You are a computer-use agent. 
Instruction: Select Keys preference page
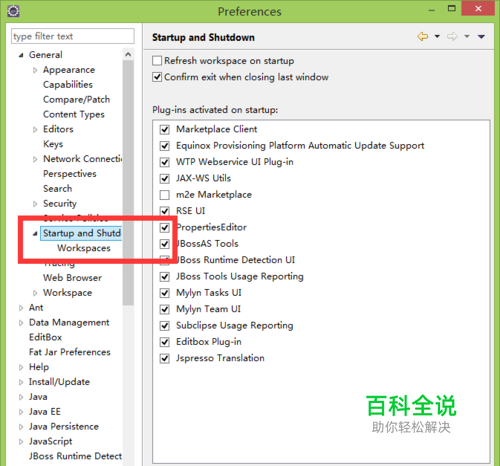tap(53, 144)
